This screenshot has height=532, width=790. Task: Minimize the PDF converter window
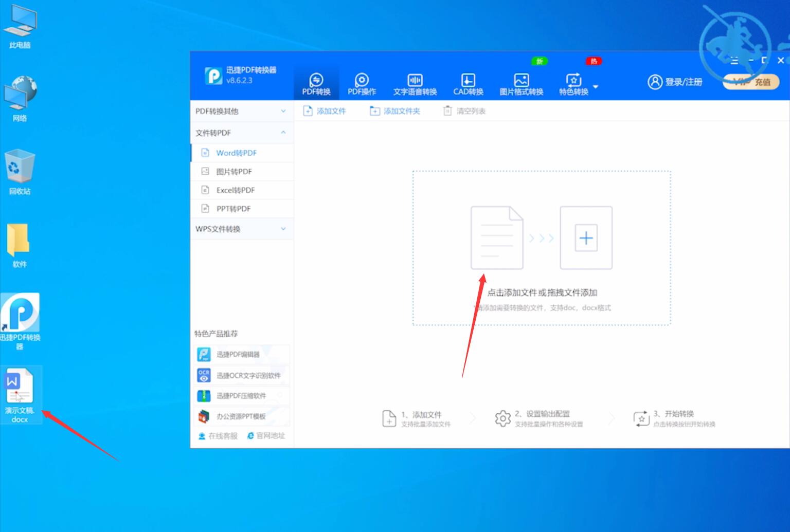click(x=751, y=61)
